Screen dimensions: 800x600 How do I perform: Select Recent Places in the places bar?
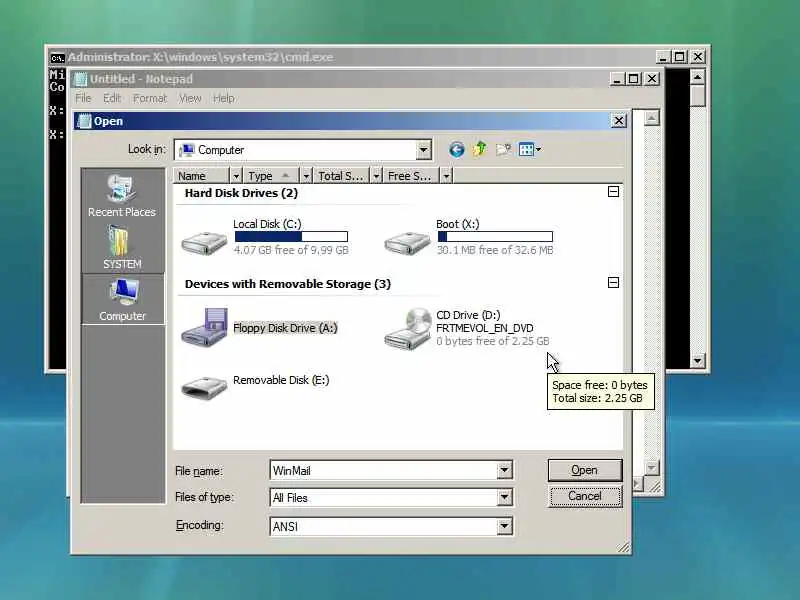point(122,196)
